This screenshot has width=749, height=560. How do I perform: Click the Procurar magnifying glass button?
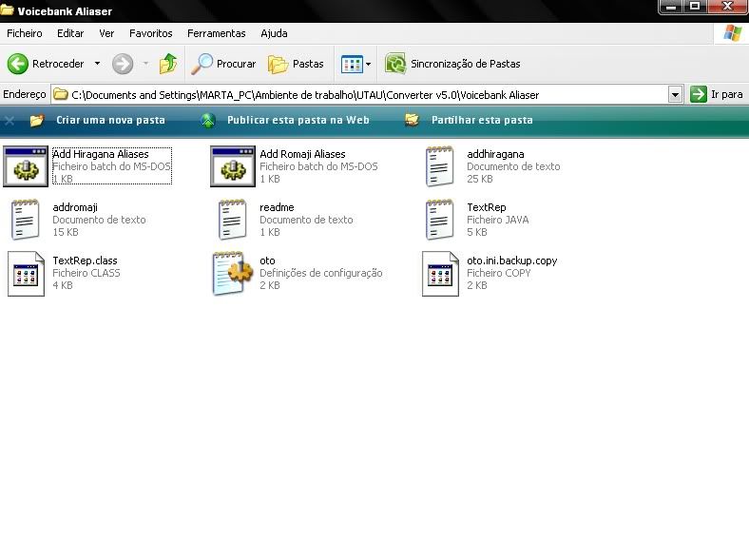223,64
